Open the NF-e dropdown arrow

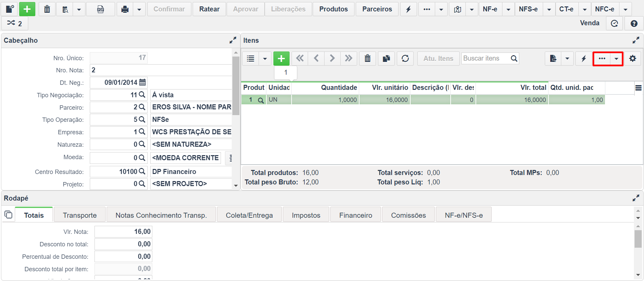(x=508, y=9)
